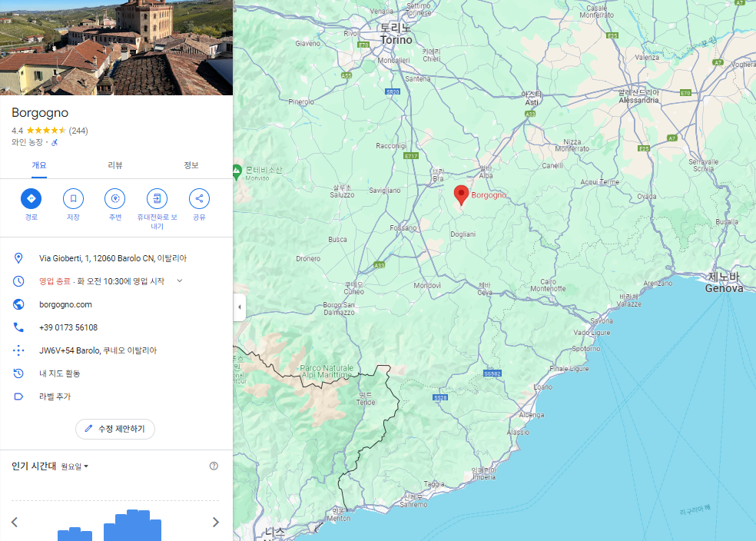Click the address location pin icon
Image resolution: width=756 pixels, height=541 pixels.
[x=18, y=258]
